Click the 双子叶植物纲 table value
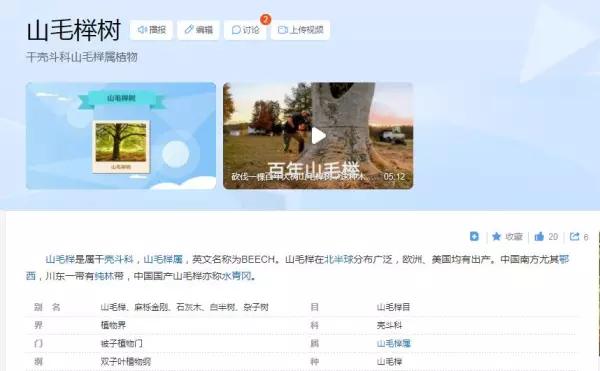The height and width of the screenshot is (371, 600). tap(126, 361)
